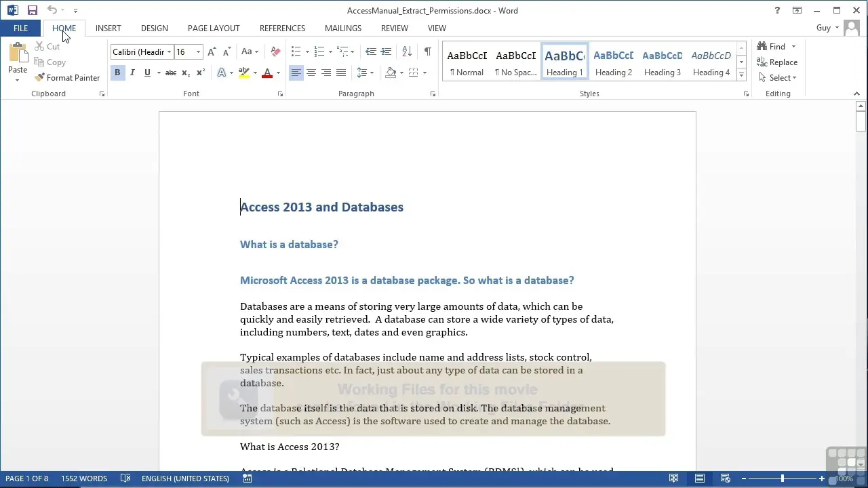The image size is (868, 488).
Task: Toggle Strikethrough formatting
Action: point(171,73)
